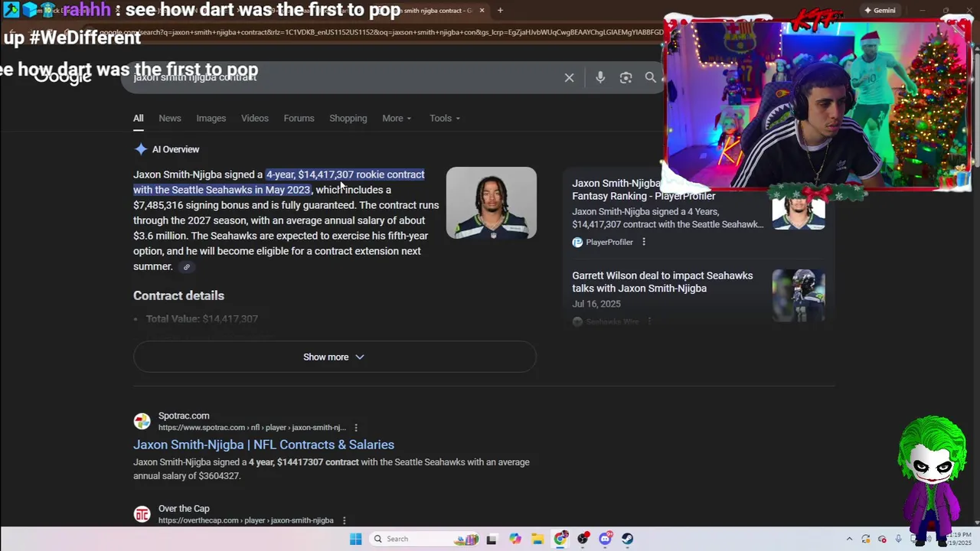Click the Over the Cap site favicon
The height and width of the screenshot is (551, 980).
142,514
